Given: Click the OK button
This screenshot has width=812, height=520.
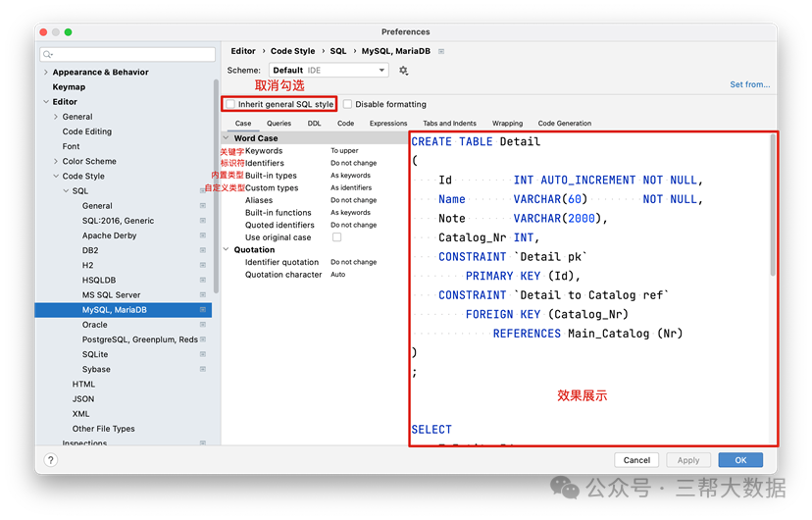Looking at the screenshot, I should tap(739, 459).
